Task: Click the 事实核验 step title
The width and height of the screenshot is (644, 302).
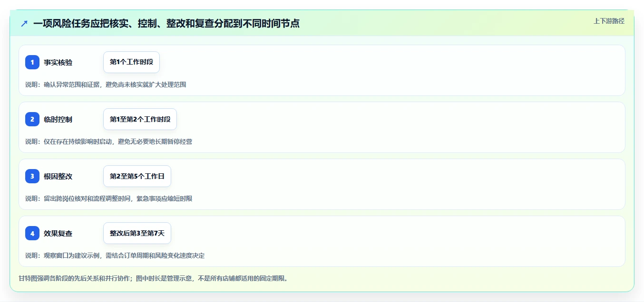Action: tap(58, 62)
